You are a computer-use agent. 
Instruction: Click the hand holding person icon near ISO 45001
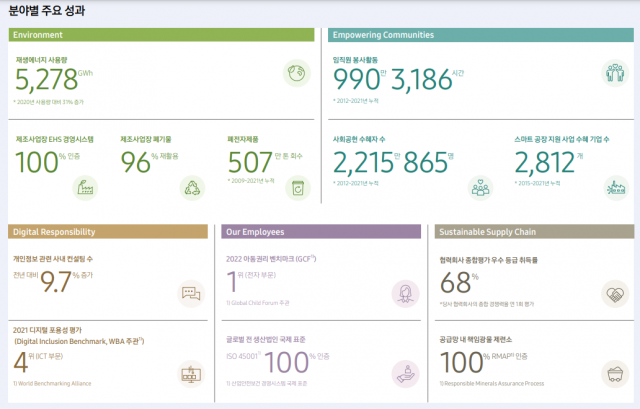[405, 374]
